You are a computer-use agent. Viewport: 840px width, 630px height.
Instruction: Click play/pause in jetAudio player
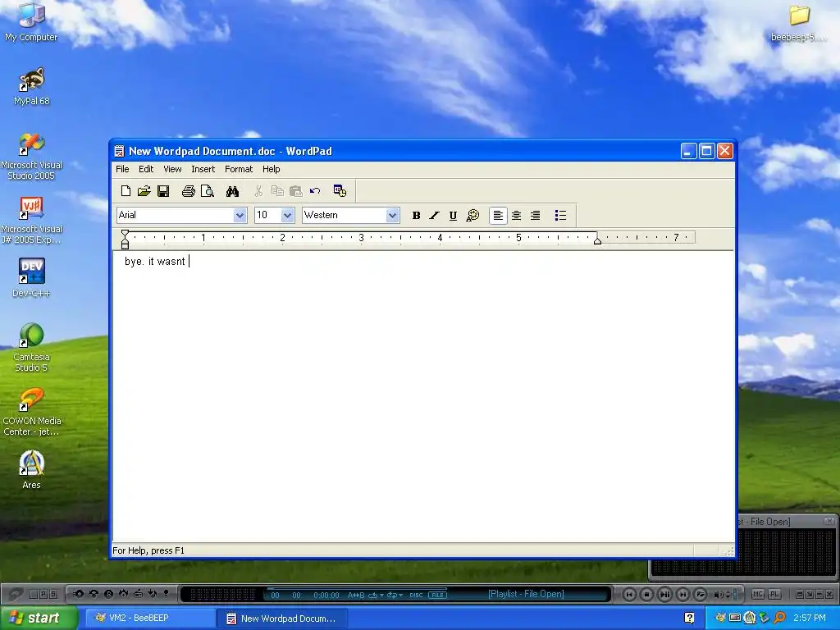[x=664, y=594]
